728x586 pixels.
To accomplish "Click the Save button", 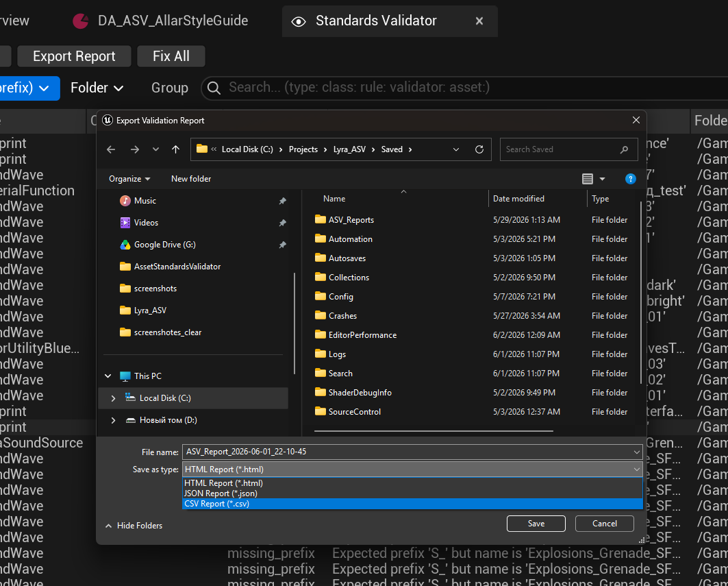I will pos(536,523).
